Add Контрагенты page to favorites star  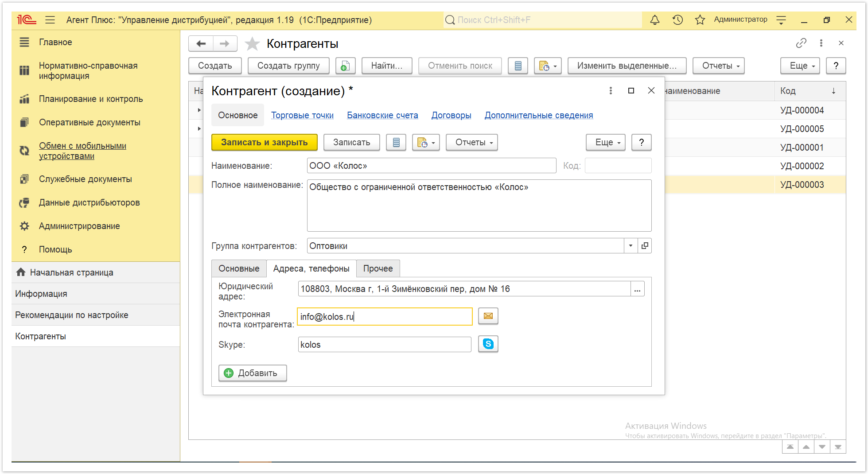[x=252, y=43]
